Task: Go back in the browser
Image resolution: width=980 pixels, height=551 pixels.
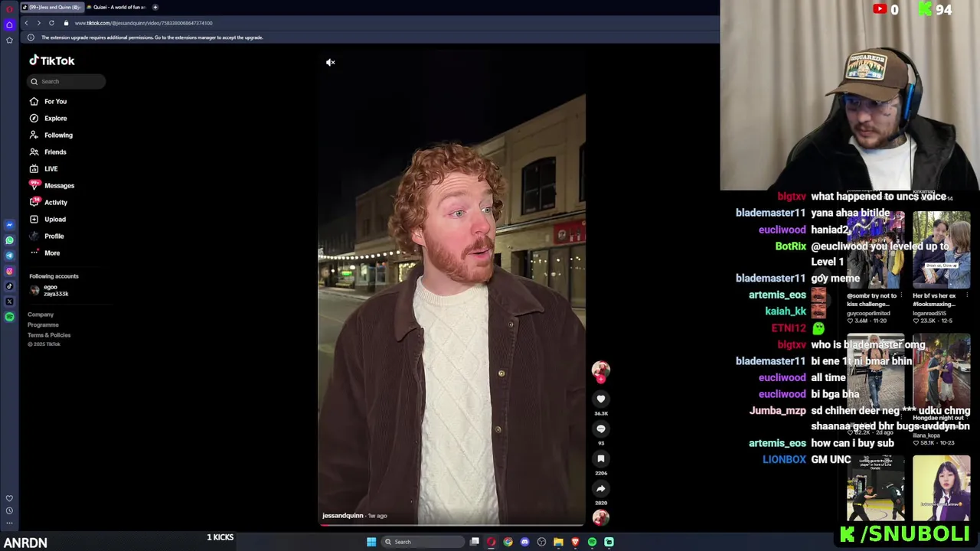Action: click(x=26, y=23)
